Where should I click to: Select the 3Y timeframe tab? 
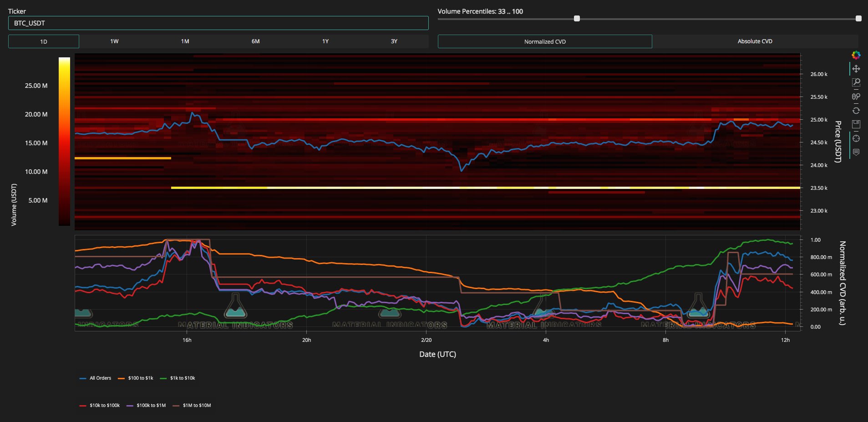(394, 41)
